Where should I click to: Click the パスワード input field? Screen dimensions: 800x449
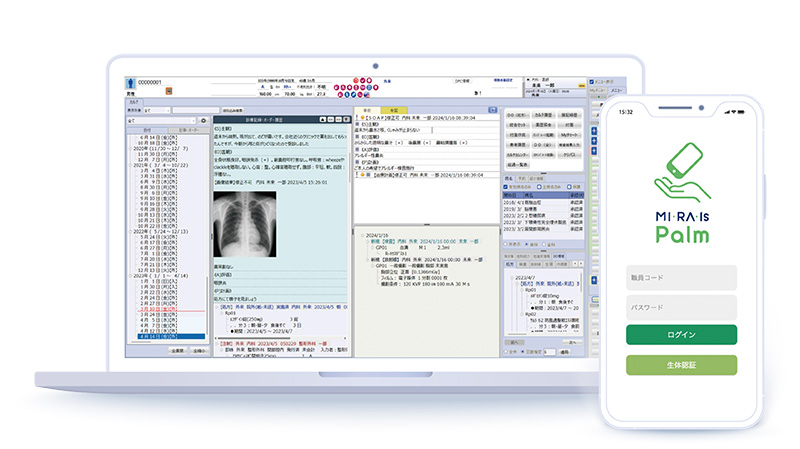(x=681, y=306)
